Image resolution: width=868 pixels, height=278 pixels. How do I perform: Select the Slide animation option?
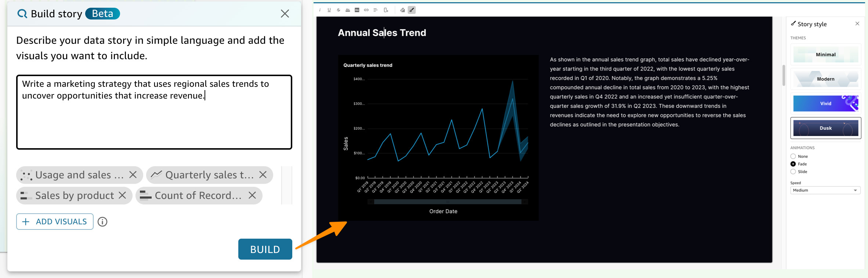793,172
